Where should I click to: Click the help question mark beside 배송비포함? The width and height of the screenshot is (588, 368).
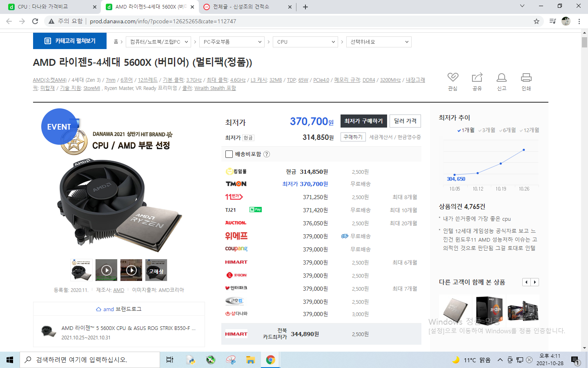267,154
